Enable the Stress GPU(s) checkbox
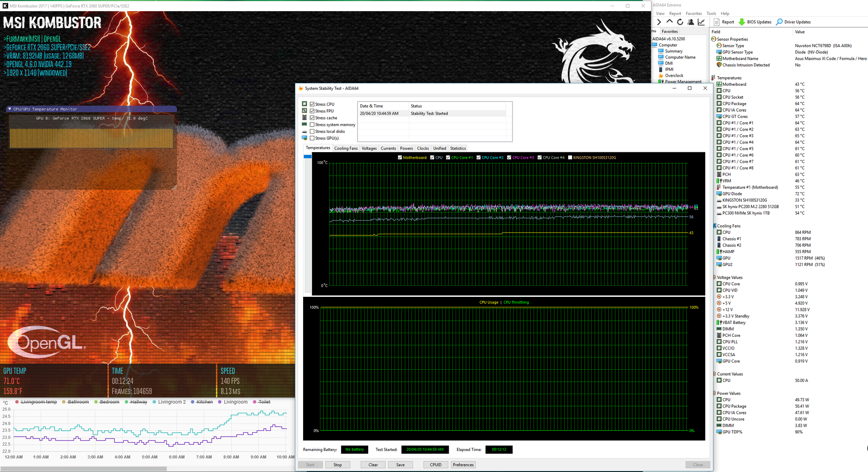The image size is (868, 472). [312, 138]
